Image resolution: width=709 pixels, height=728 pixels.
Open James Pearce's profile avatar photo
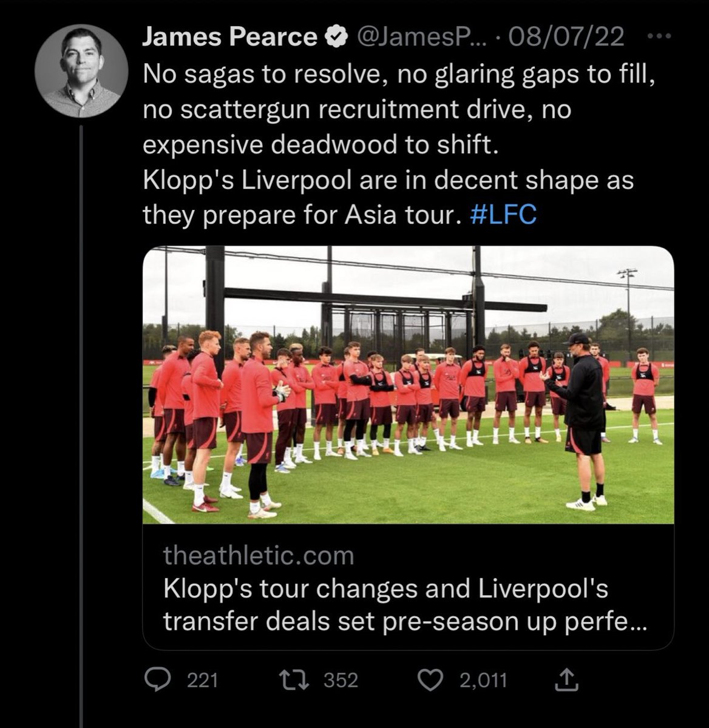(81, 72)
